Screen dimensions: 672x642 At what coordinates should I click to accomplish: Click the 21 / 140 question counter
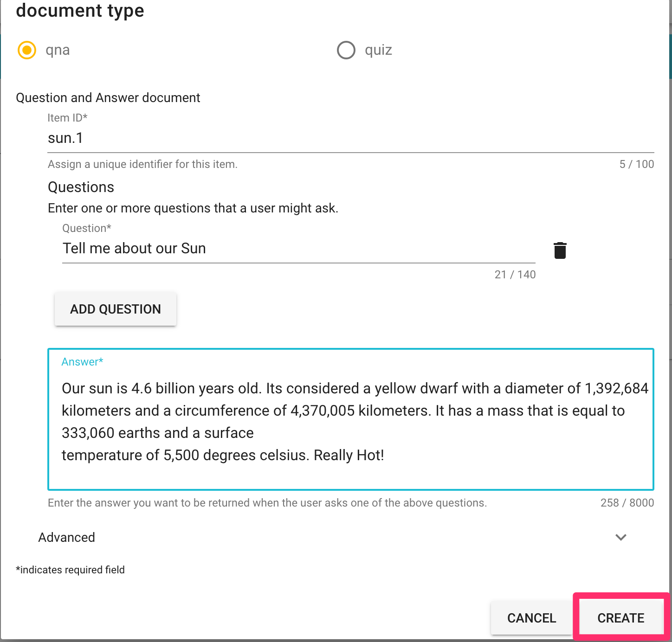[x=515, y=275]
